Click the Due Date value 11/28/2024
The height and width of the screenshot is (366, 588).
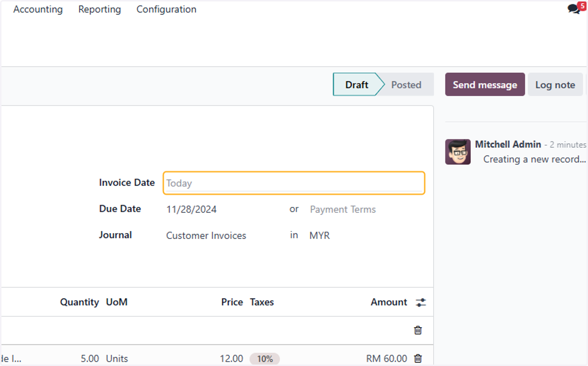192,209
